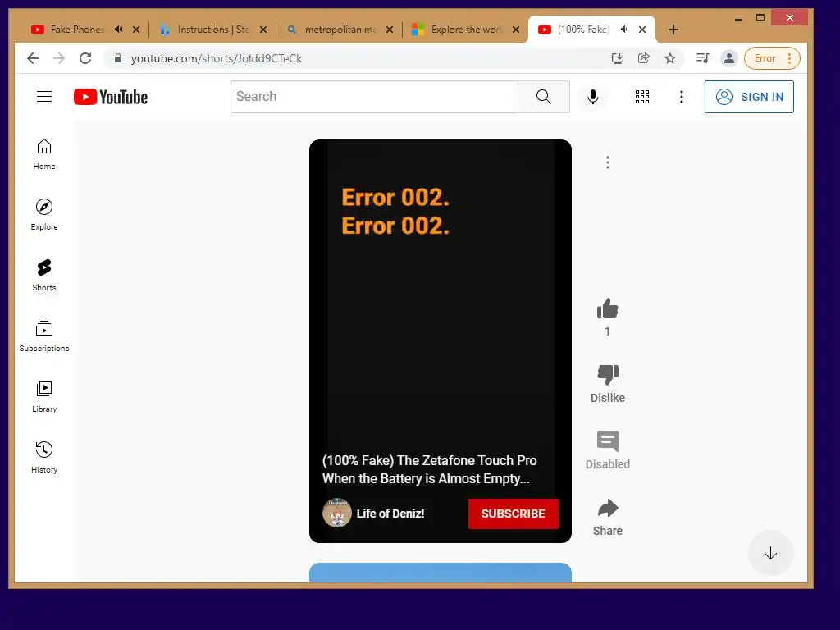Close the (100% Fake) tab
The height and width of the screenshot is (630, 840).
642,30
